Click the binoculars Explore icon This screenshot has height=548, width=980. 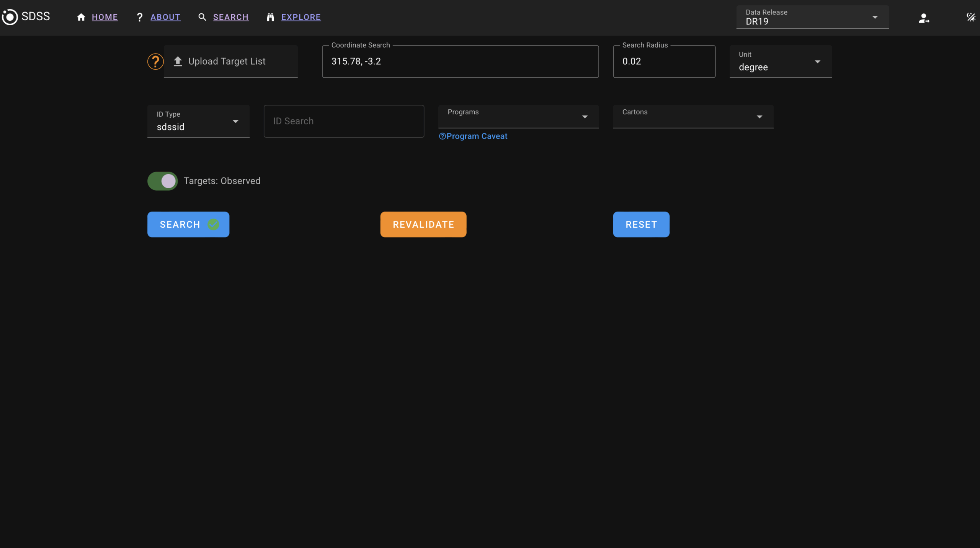270,17
